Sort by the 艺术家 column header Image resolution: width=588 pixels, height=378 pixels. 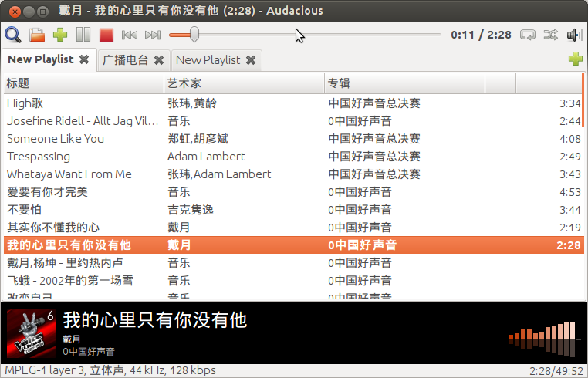point(244,83)
